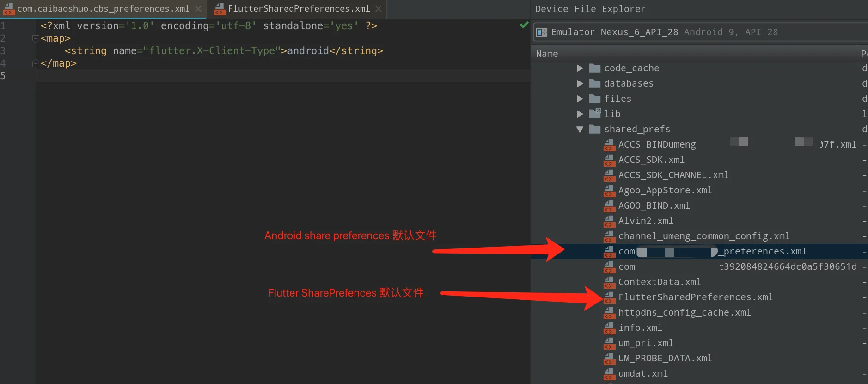868x384 pixels.
Task: Select the code_cache folder icon
Action: [x=595, y=68]
